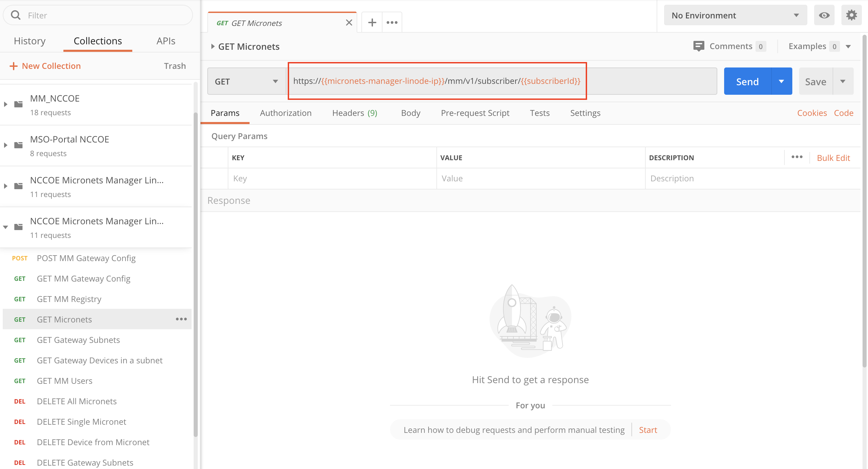This screenshot has width=868, height=469.
Task: Open the Pre-request Script tab
Action: coord(475,113)
